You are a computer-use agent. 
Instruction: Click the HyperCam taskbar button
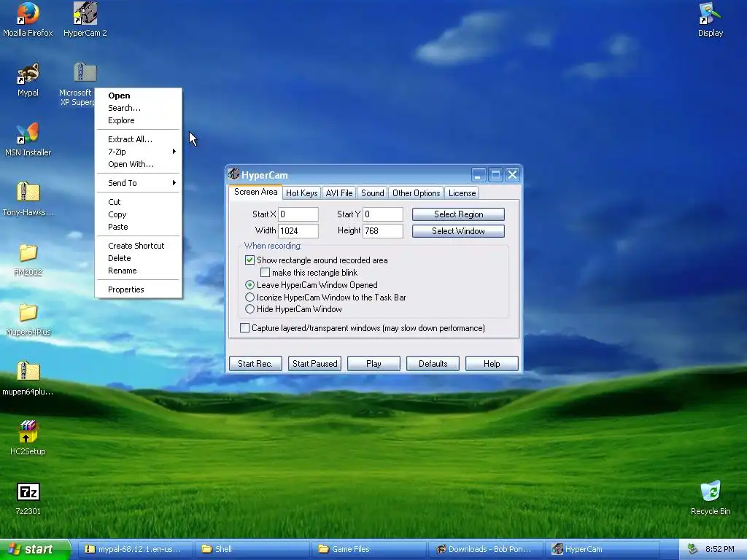[x=603, y=549]
